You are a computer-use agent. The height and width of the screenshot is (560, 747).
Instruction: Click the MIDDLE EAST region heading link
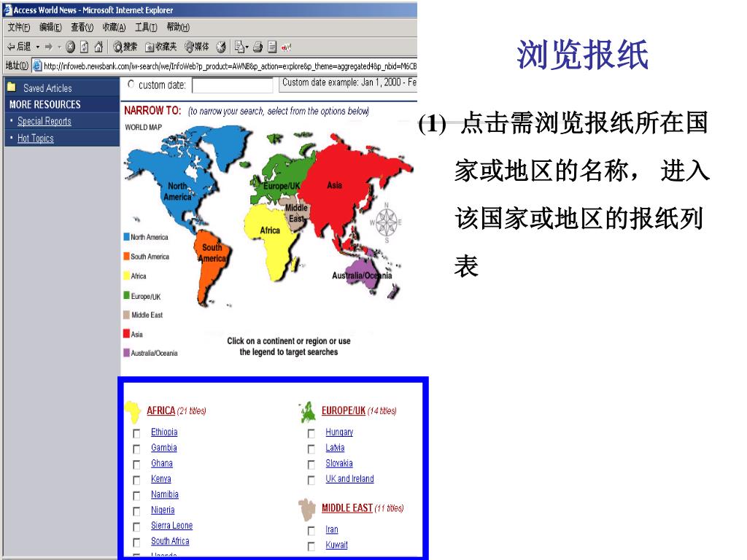(347, 508)
